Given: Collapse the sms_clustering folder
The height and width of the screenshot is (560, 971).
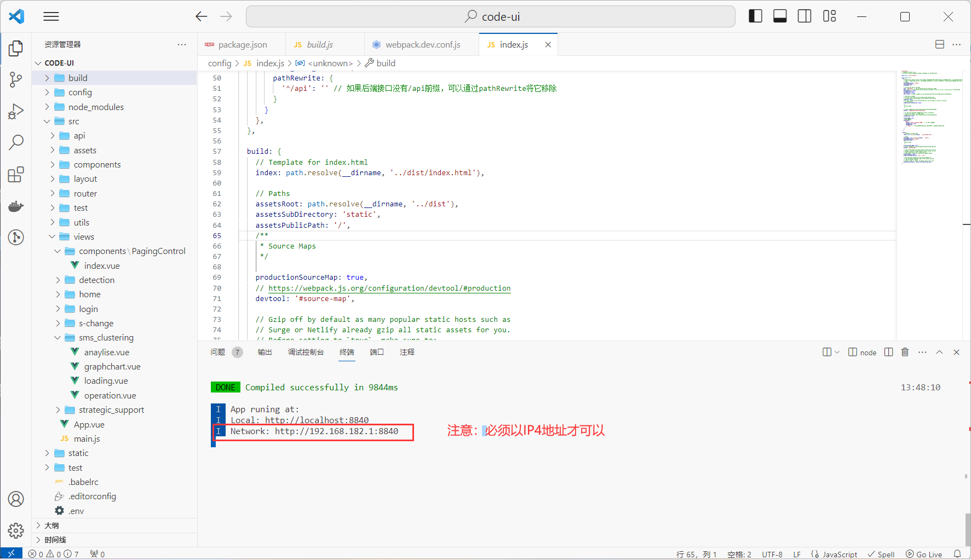Looking at the screenshot, I should coord(114,337).
